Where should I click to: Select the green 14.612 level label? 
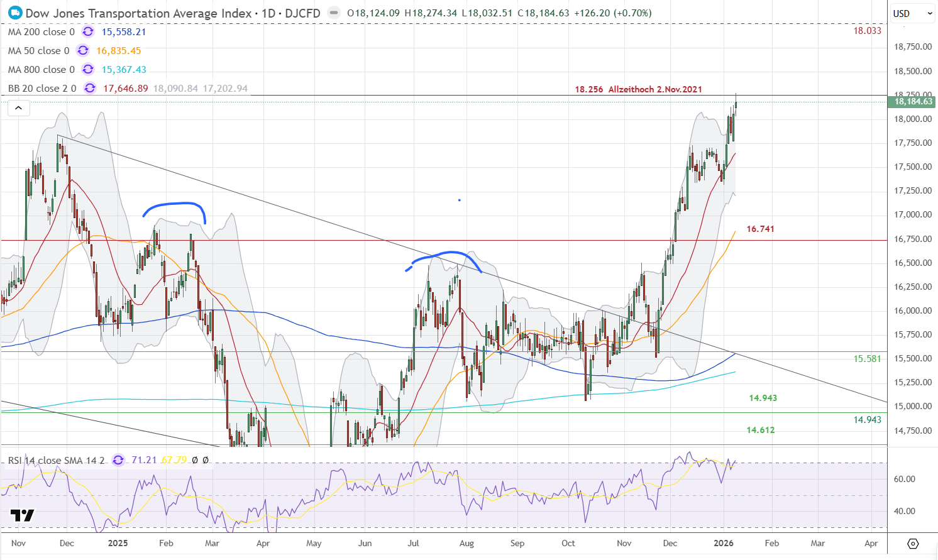click(760, 430)
